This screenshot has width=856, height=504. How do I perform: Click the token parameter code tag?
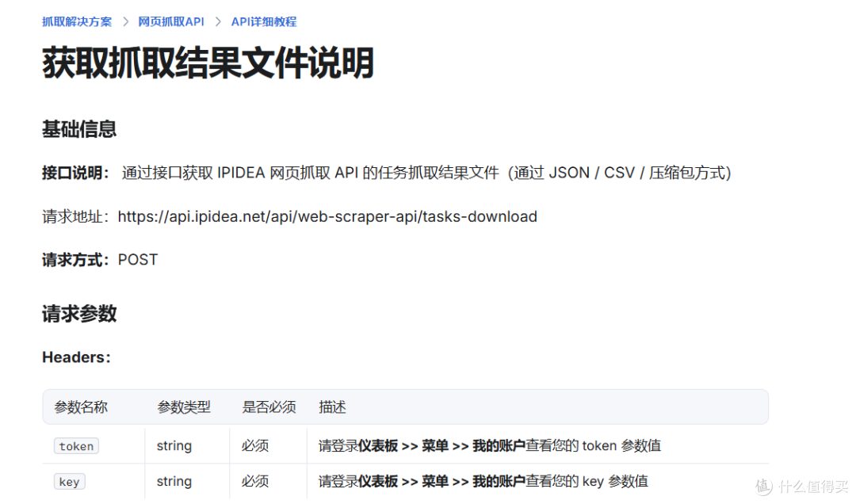click(x=76, y=446)
